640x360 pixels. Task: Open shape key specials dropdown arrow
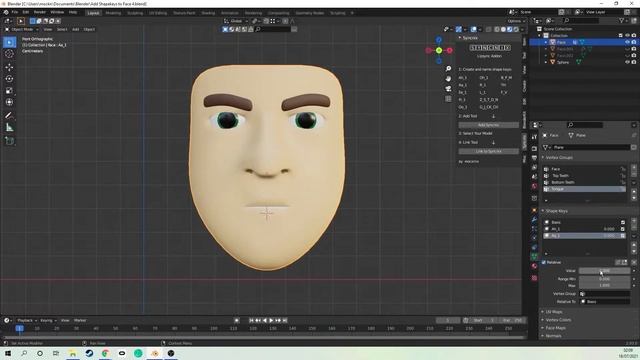pos(634,236)
